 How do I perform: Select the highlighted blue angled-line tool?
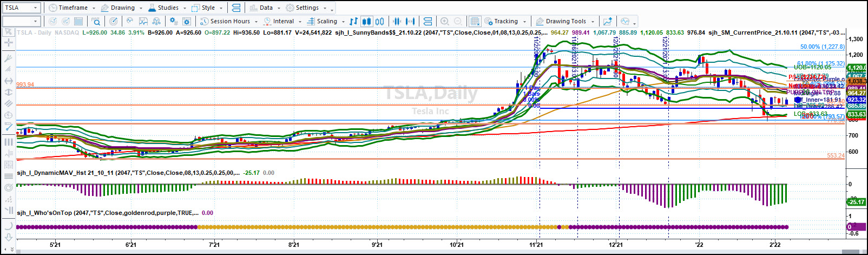9,127
